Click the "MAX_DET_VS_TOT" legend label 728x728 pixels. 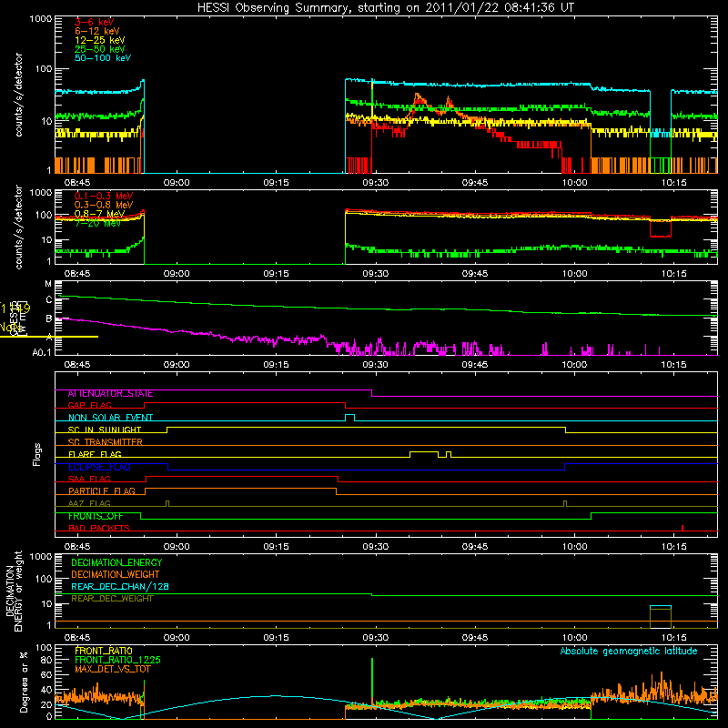tap(112, 669)
